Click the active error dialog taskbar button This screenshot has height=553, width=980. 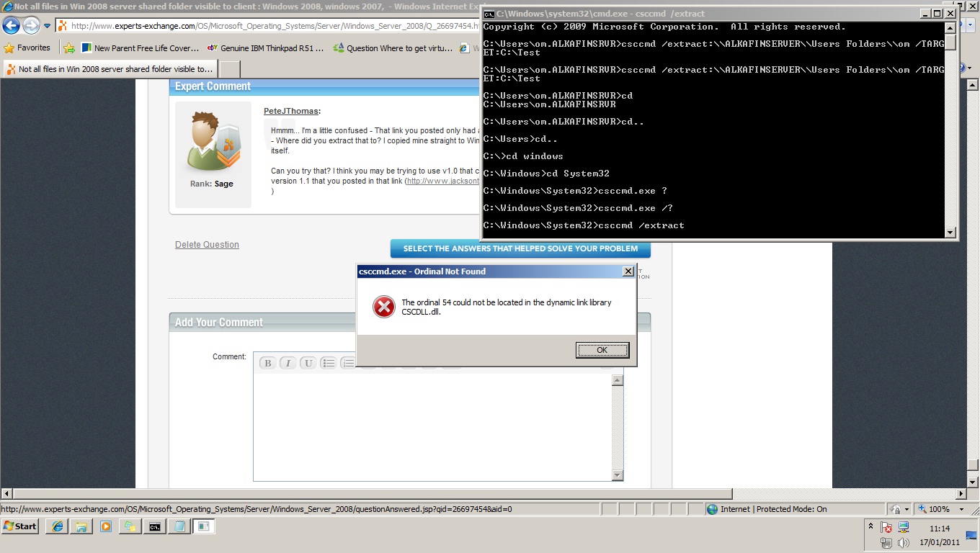click(x=204, y=526)
